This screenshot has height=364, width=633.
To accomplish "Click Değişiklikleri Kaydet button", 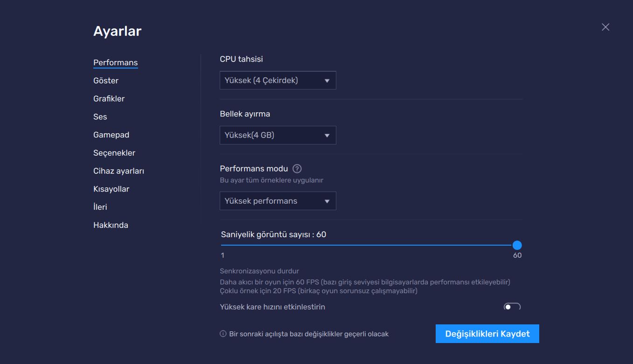I will (x=487, y=334).
